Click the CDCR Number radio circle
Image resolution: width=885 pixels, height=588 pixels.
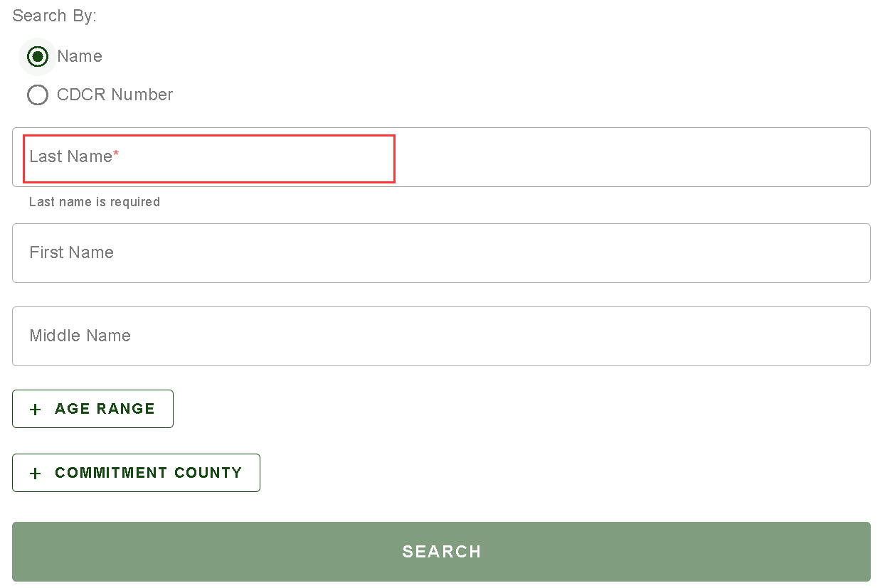(x=37, y=95)
